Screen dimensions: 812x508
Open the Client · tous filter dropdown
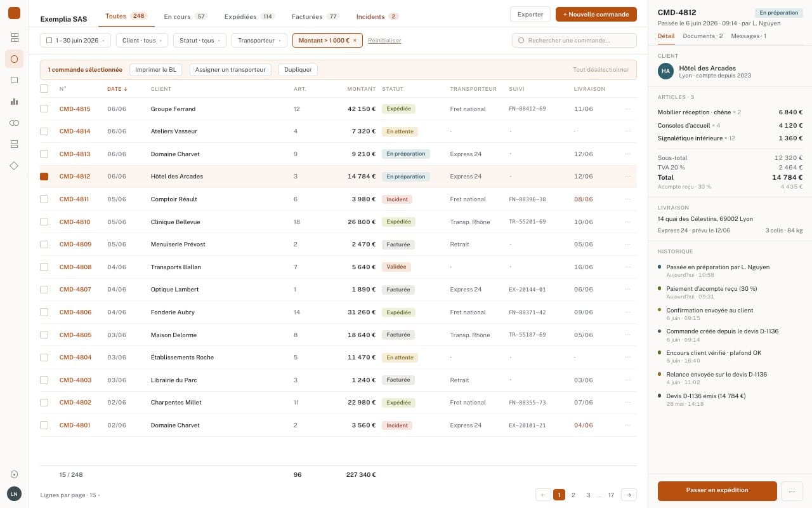pos(142,41)
